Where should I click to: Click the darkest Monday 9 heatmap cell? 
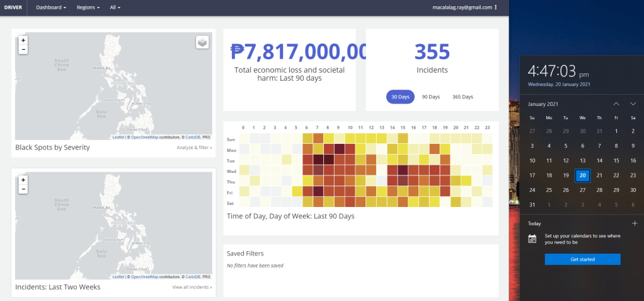[x=340, y=149]
